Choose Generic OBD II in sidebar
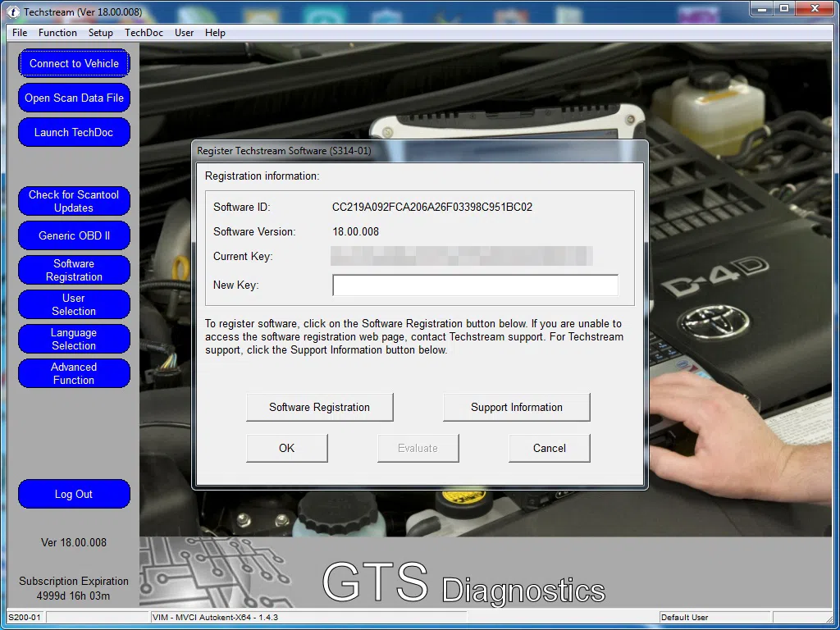 point(74,235)
